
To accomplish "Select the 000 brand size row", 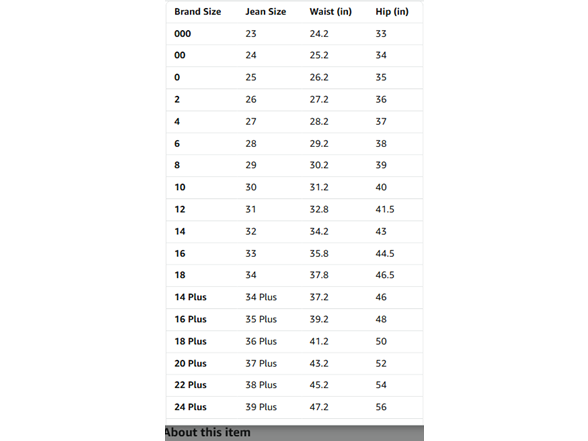I will pos(294,34).
